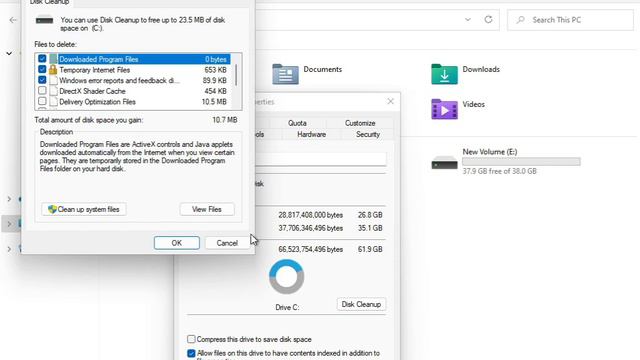Image resolution: width=640 pixels, height=360 pixels.
Task: Click the 26.8 GB used space value
Action: click(370, 215)
